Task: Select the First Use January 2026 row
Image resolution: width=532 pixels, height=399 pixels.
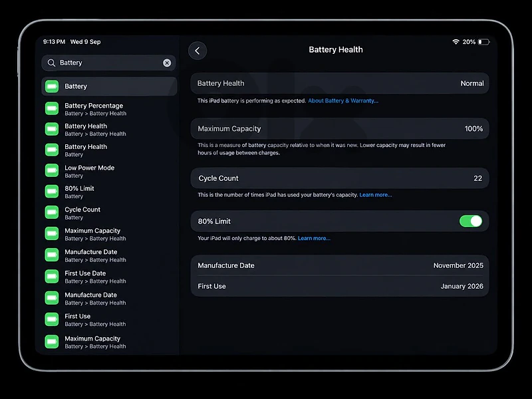Action: 340,286
